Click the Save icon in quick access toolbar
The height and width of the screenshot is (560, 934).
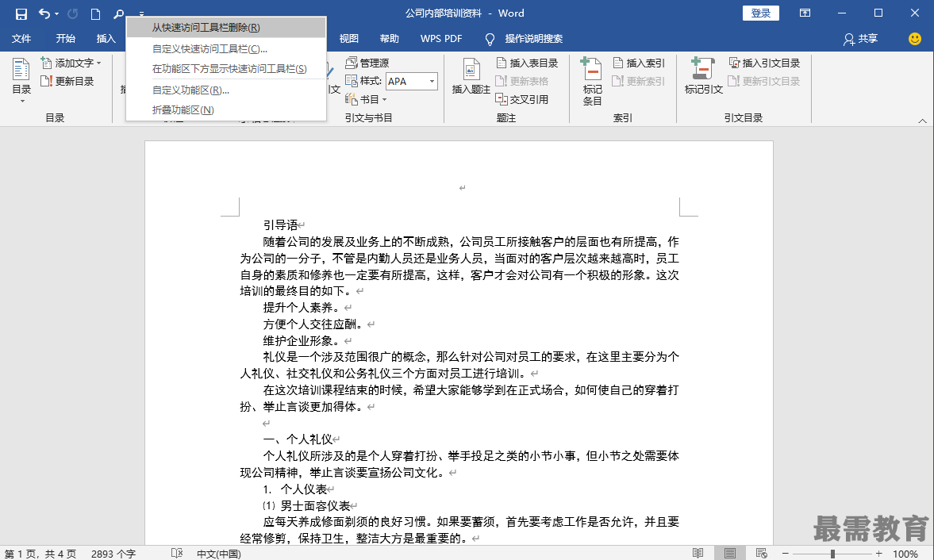21,13
